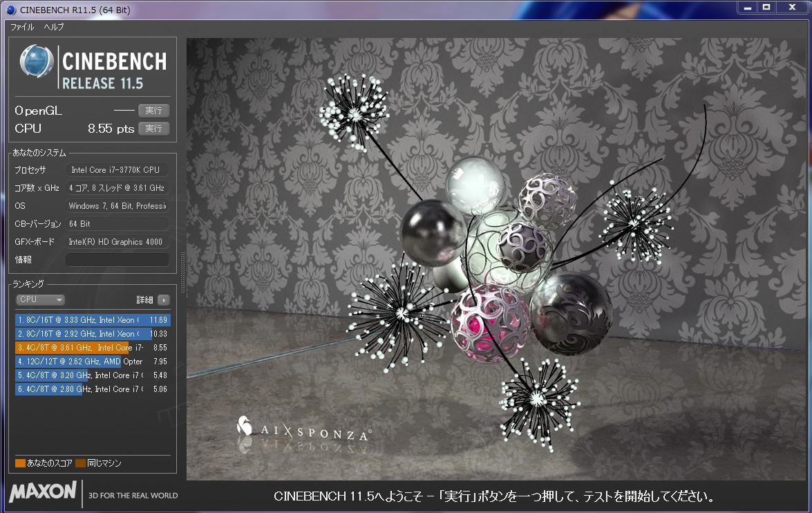Image resolution: width=812 pixels, height=513 pixels.
Task: Click the Cinebench title bar app icon
Action: (x=11, y=10)
